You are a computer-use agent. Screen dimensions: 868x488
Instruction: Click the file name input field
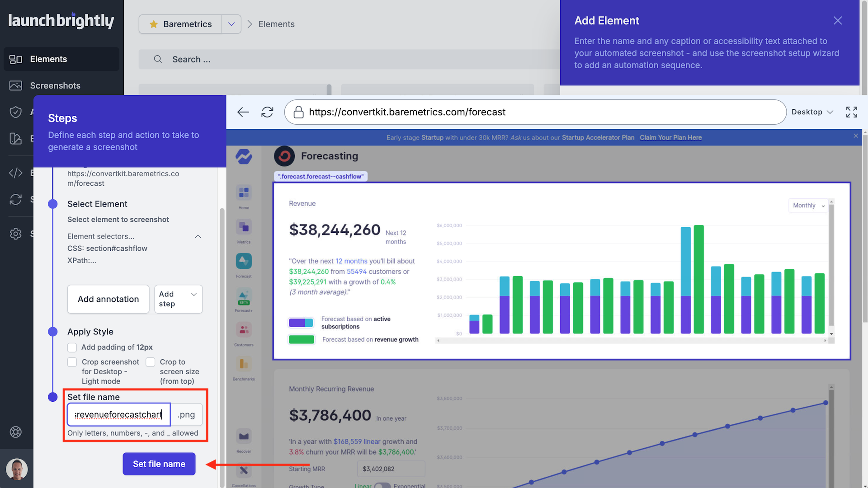[x=118, y=414]
